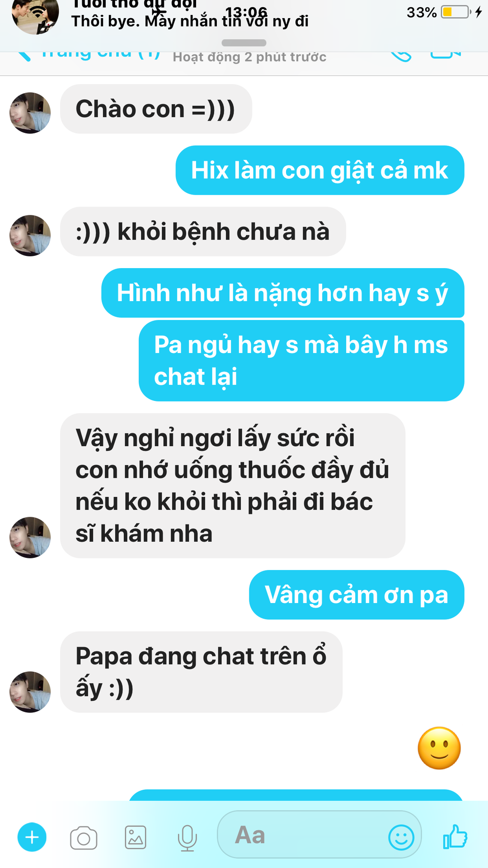Screen dimensions: 488x868
Task: Tap the notification banner profile picture
Action: (35, 16)
